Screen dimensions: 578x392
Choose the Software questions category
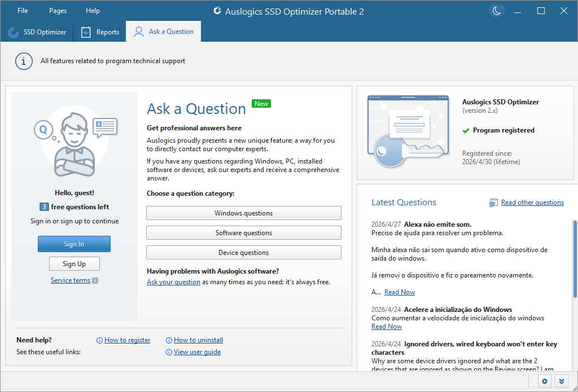coord(244,232)
